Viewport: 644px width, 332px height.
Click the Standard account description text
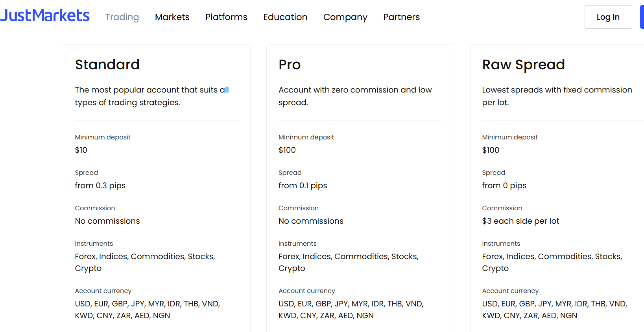coord(152,96)
